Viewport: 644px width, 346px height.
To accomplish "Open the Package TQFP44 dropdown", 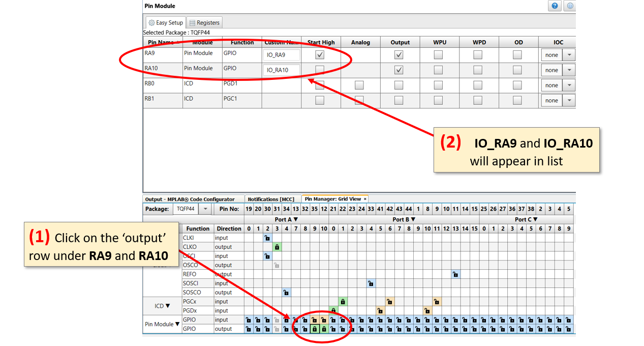I will [x=205, y=209].
